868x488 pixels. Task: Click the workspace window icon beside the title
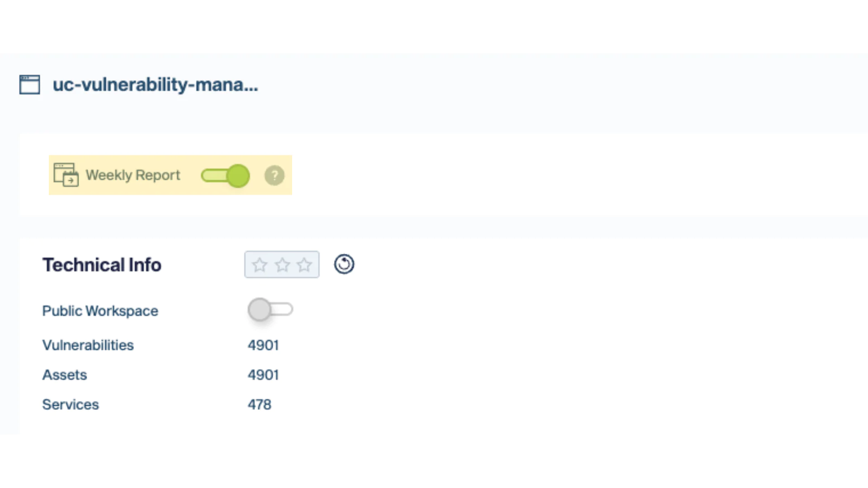pos(30,84)
